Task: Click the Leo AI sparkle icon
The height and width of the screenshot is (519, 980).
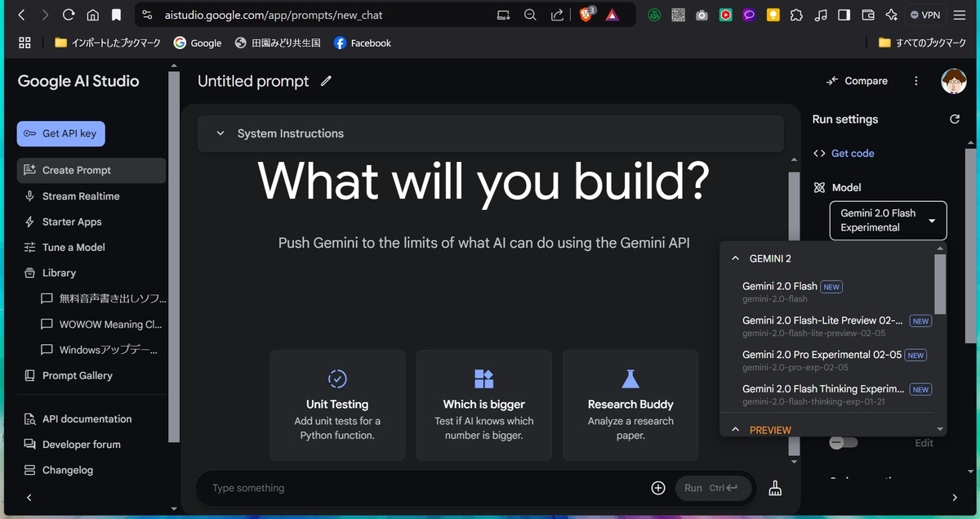Action: tap(891, 15)
